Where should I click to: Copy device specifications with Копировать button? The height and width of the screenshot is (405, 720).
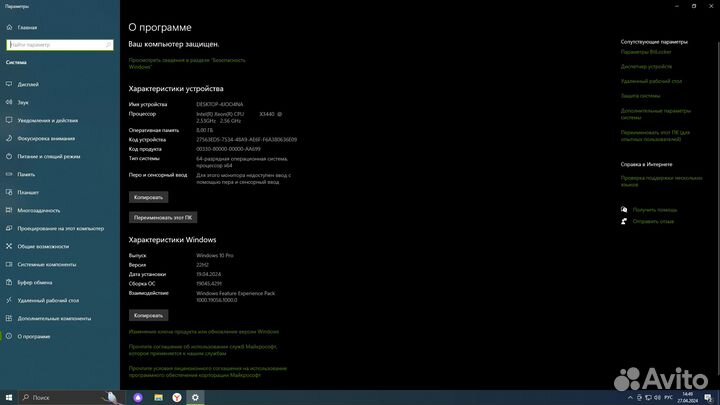point(148,197)
